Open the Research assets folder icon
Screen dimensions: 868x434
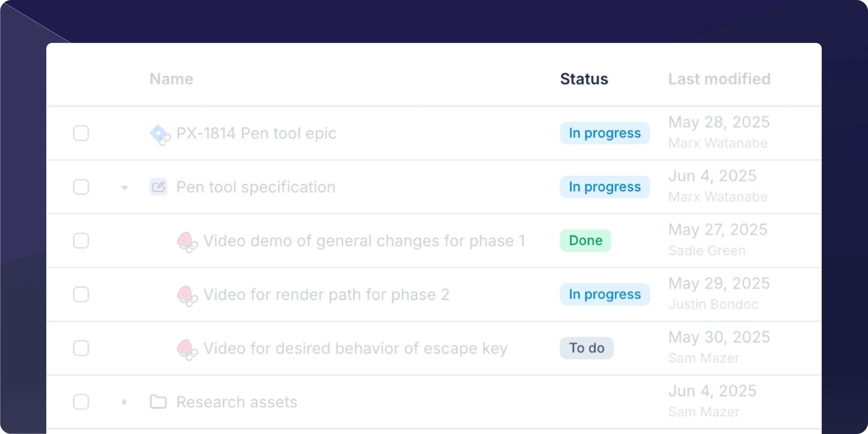[x=158, y=402]
